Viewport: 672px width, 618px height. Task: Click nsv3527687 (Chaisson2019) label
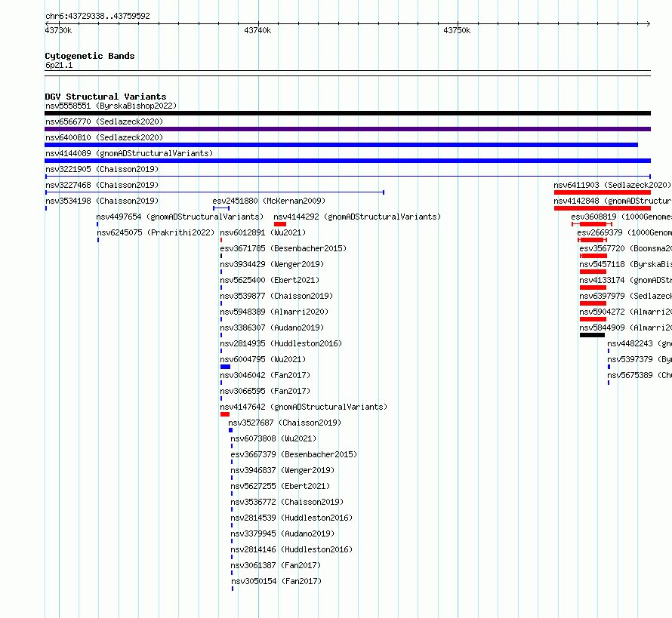pyautogui.click(x=285, y=423)
